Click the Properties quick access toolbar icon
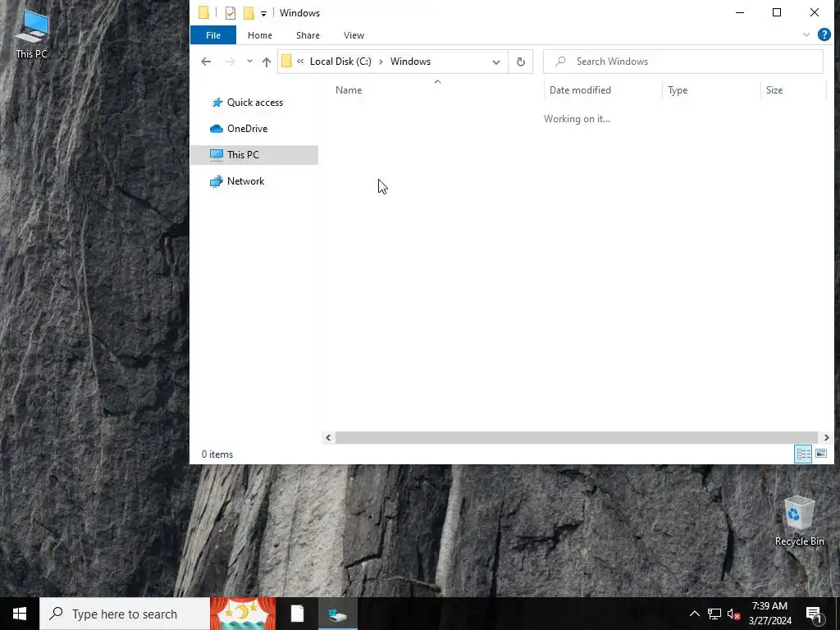840x630 pixels. point(231,13)
